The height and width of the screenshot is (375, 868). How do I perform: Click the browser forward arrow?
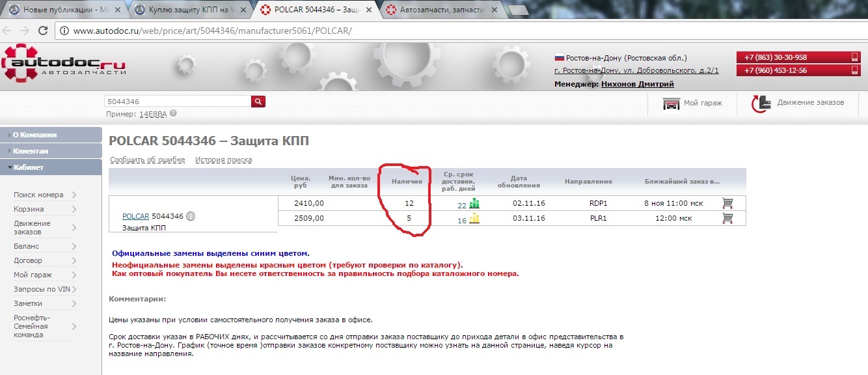25,31
